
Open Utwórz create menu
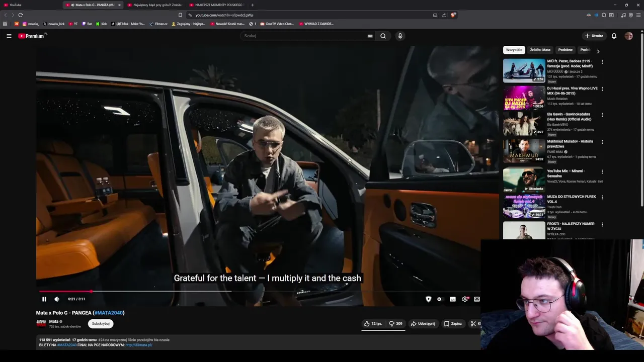594,36
